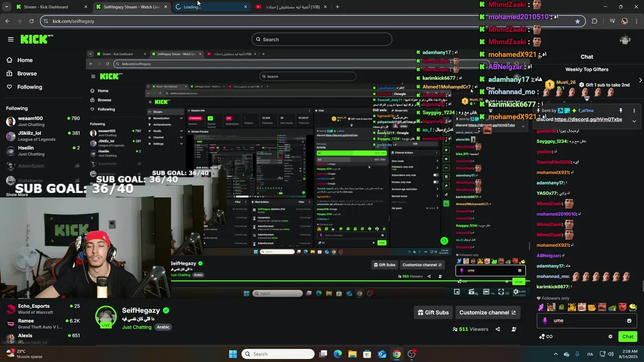Click the video stream player
The height and width of the screenshot is (362, 644).
(x=307, y=173)
